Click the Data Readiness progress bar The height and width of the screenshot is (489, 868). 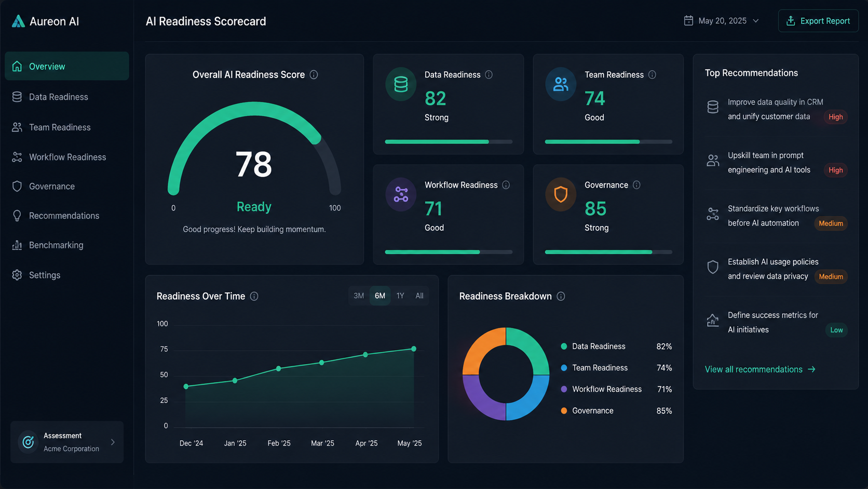[449, 141]
